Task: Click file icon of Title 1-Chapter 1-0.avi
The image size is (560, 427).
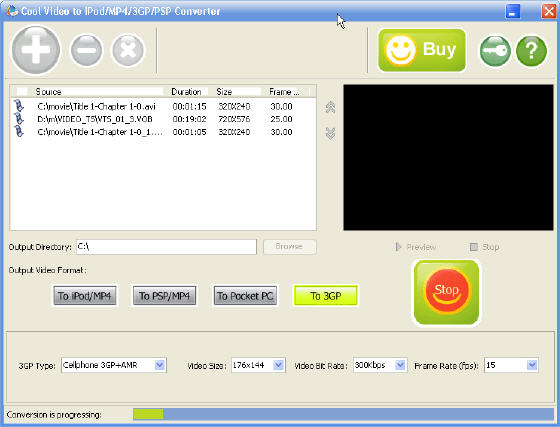Action: tap(19, 106)
